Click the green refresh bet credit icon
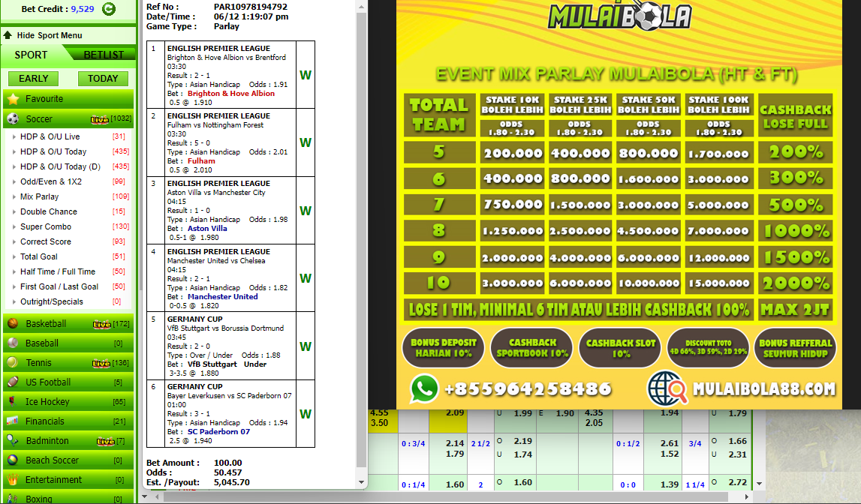The height and width of the screenshot is (504, 861). coord(110,9)
